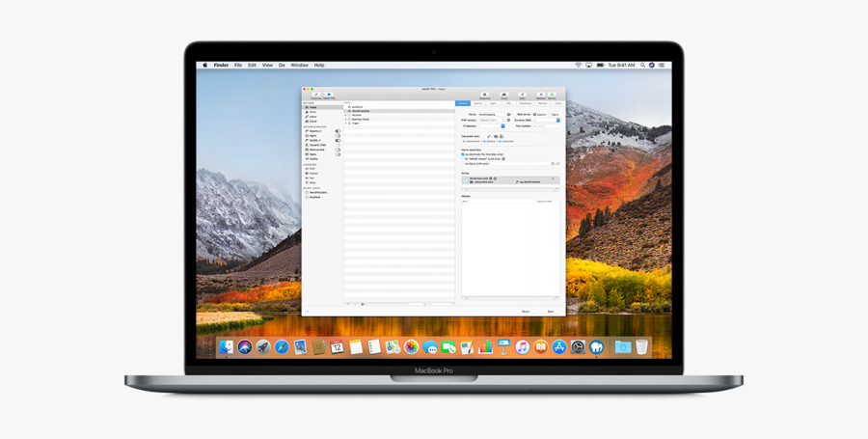Select the WordPressSite host row

[x=399, y=111]
